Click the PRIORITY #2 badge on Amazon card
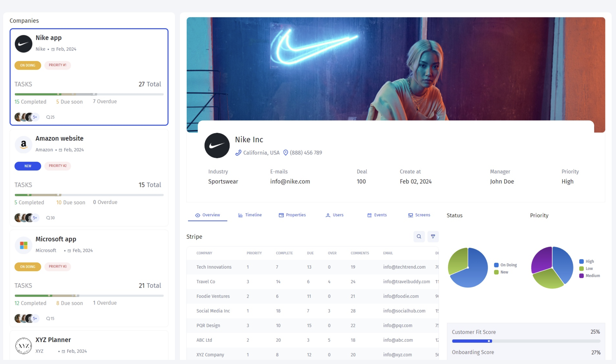 click(58, 166)
